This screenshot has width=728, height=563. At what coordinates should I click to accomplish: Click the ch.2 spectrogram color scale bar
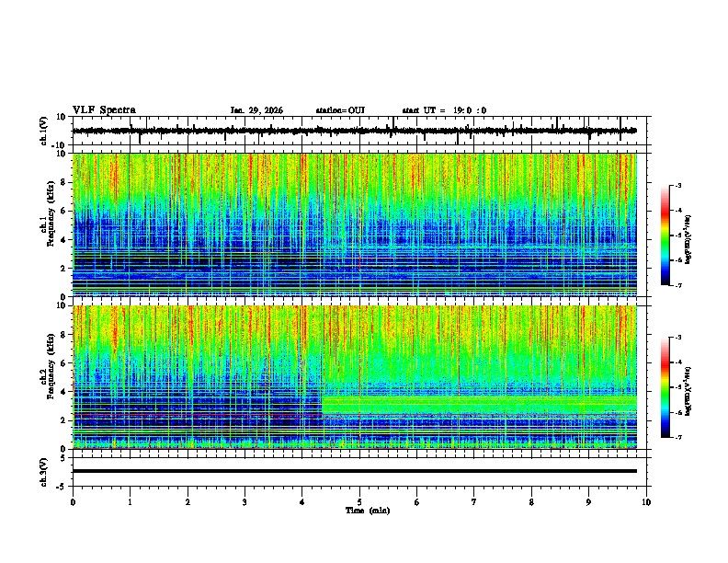coord(665,387)
